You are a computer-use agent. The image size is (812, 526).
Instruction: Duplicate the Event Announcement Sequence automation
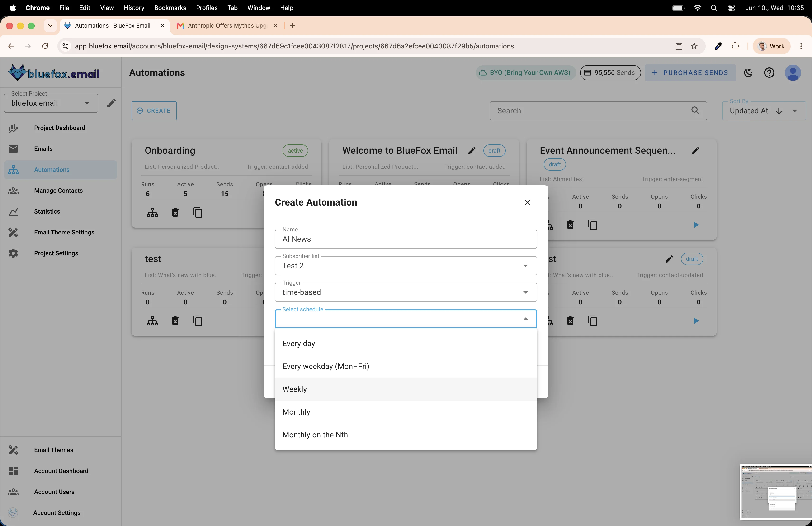coord(593,225)
